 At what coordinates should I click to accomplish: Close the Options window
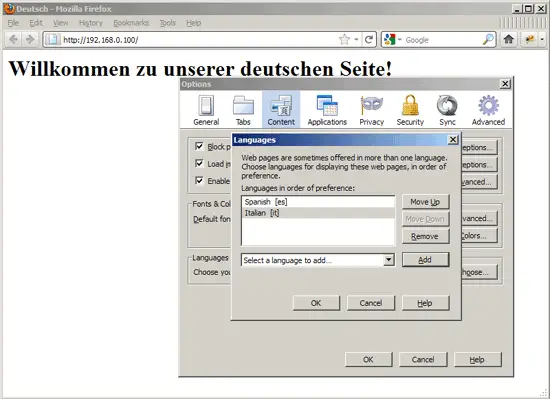click(505, 84)
